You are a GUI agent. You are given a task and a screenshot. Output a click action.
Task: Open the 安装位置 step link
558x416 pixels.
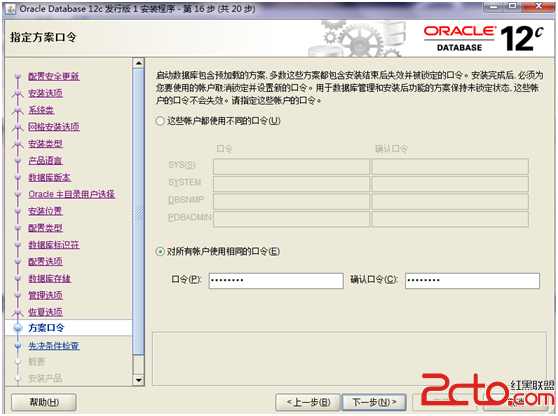click(46, 211)
